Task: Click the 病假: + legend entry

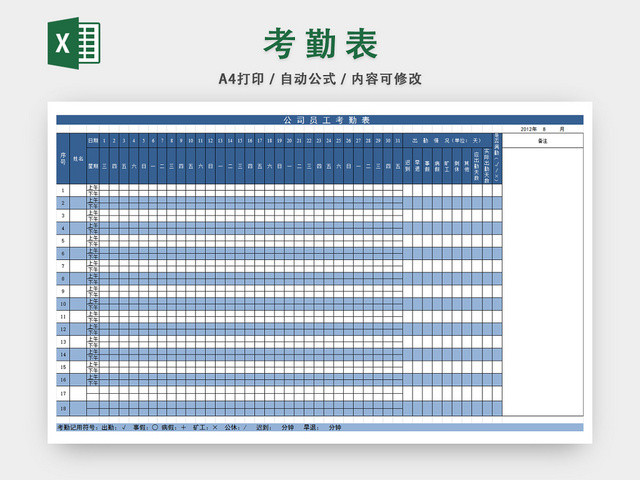Action: [x=174, y=427]
